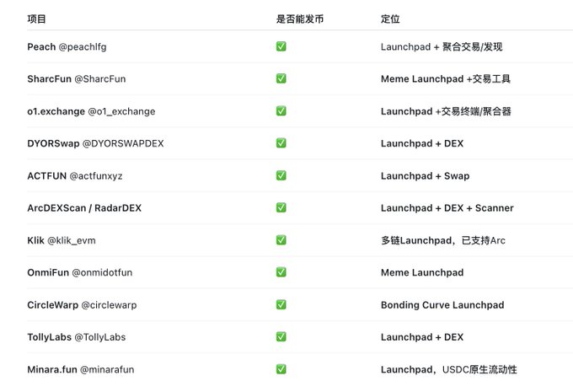Viewport: 573px width, 392px height.
Task: Click 'Launchpad，USDC原生流动性' positioning text
Action: click(x=449, y=369)
